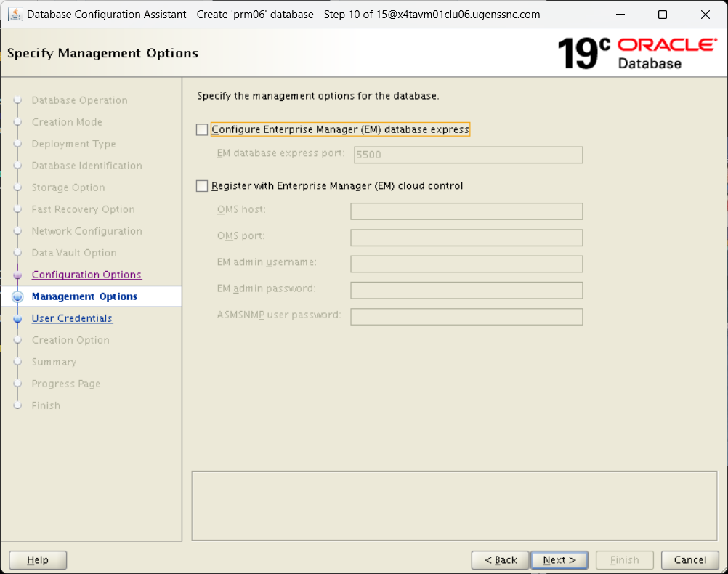
Task: Proceed with the Next button
Action: point(559,560)
